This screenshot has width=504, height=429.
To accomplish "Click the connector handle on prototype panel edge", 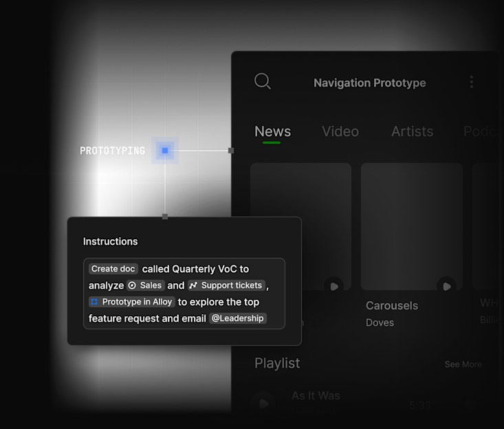I will click(231, 151).
